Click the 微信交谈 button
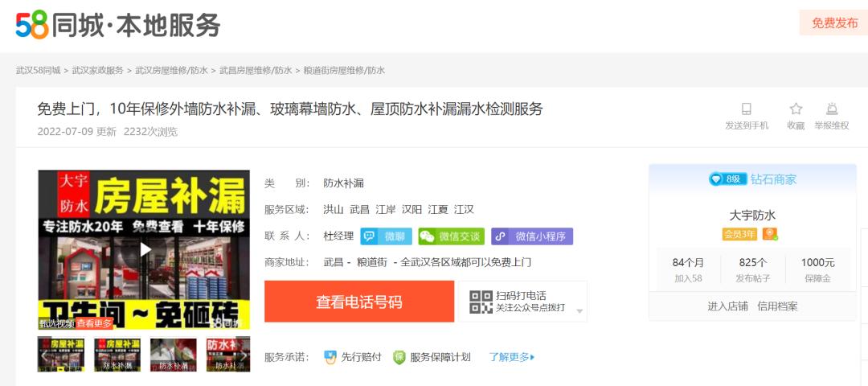 (x=451, y=236)
